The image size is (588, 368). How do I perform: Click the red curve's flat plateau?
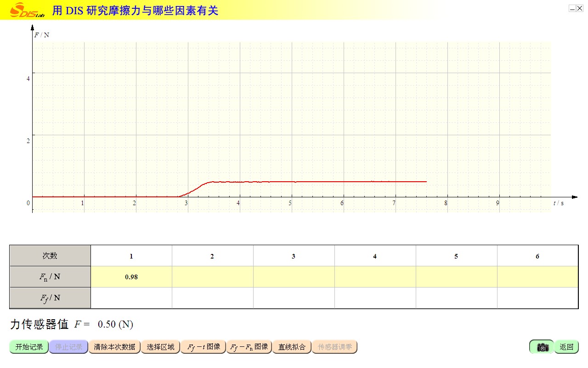[322, 182]
